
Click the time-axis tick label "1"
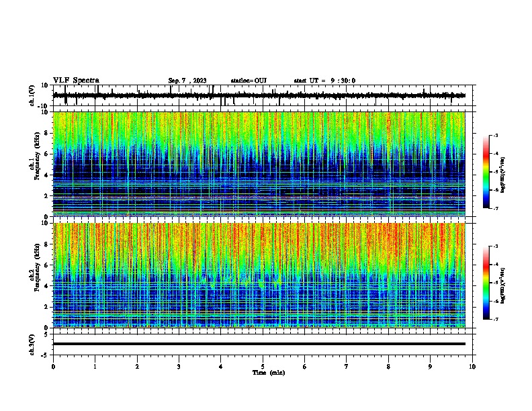95,367
